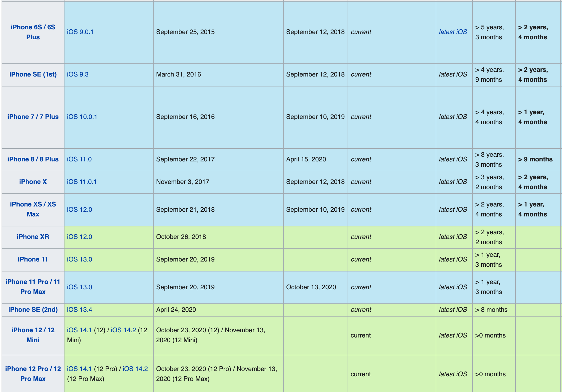Viewport: 562px width, 392px height.
Task: Click 'September 12, 2018' in iPhone X row
Action: click(315, 182)
